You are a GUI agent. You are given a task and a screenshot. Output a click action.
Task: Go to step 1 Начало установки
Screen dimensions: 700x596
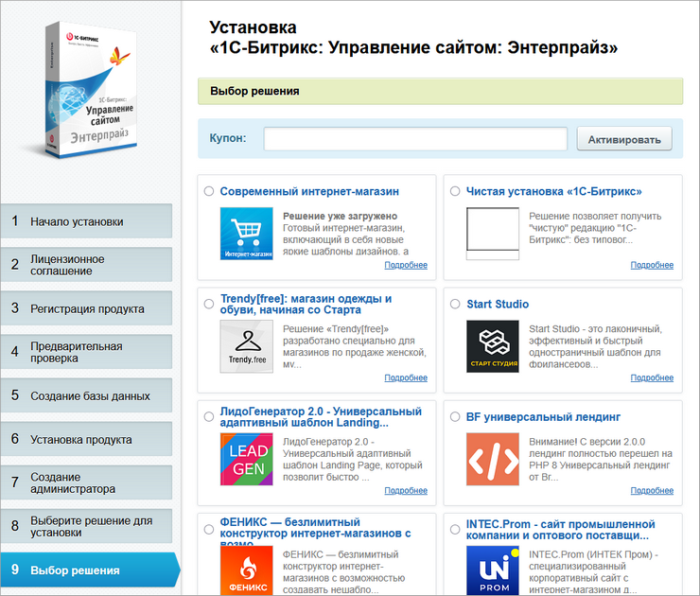click(x=86, y=221)
